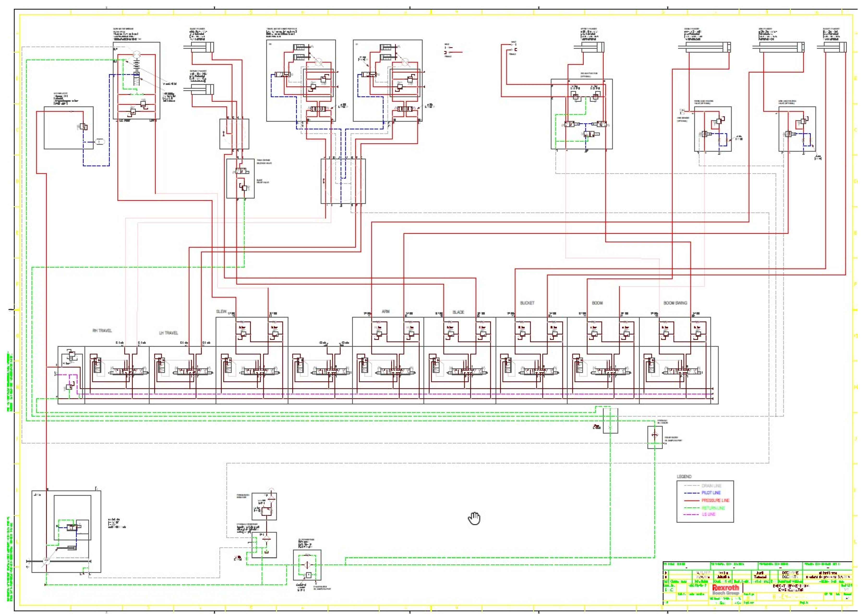Click the LS LINE legend entry

point(709,514)
